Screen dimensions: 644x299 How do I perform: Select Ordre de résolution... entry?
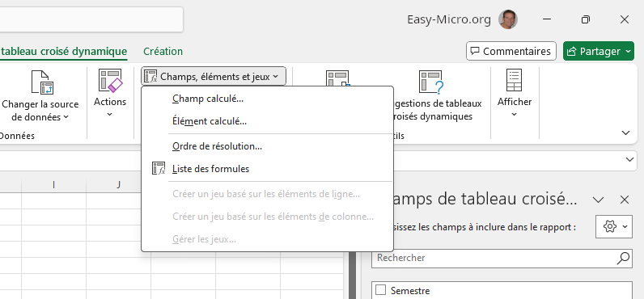267,146
